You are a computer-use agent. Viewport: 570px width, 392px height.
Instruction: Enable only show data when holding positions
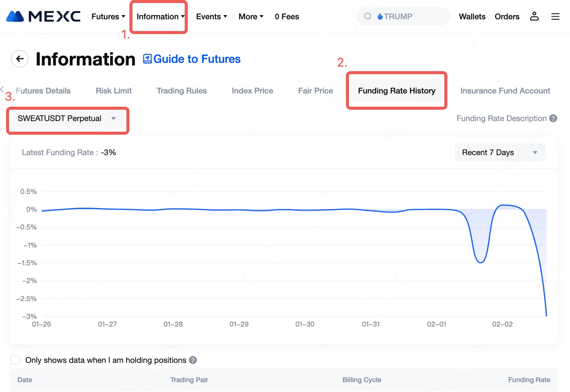pyautogui.click(x=15, y=360)
